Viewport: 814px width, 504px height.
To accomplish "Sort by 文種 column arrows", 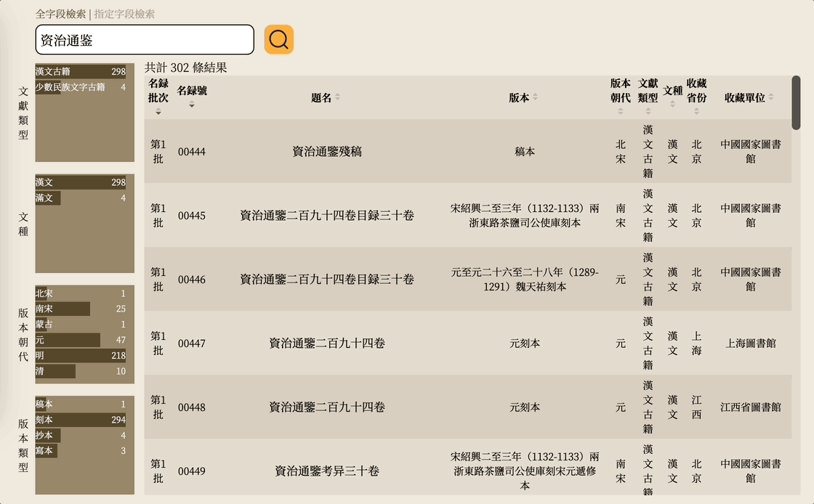I will (x=672, y=104).
